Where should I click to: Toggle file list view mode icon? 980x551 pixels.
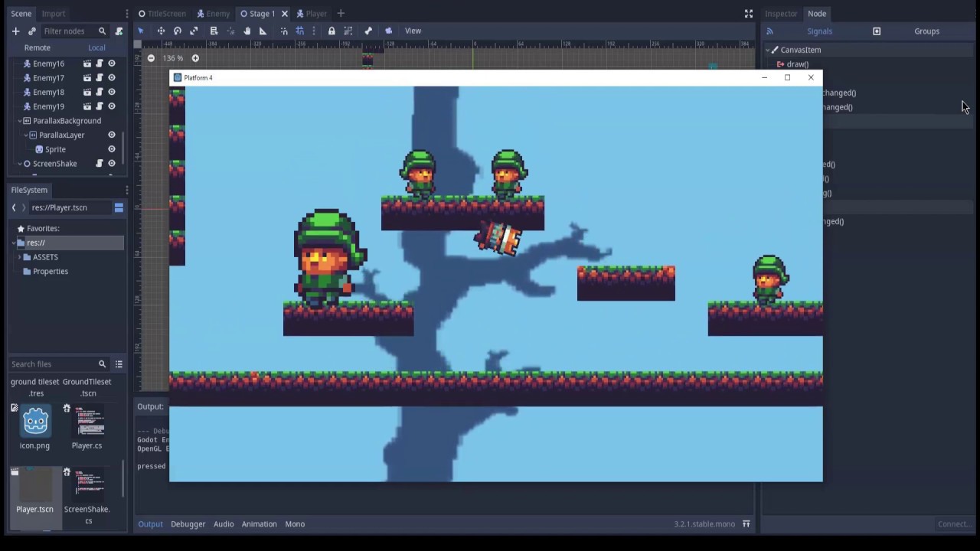(x=119, y=364)
